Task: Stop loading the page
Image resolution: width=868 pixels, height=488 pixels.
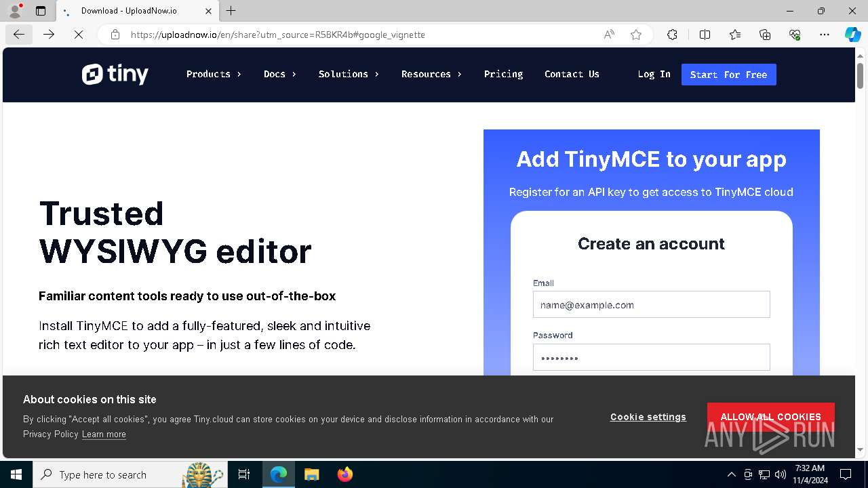Action: pos(79,35)
